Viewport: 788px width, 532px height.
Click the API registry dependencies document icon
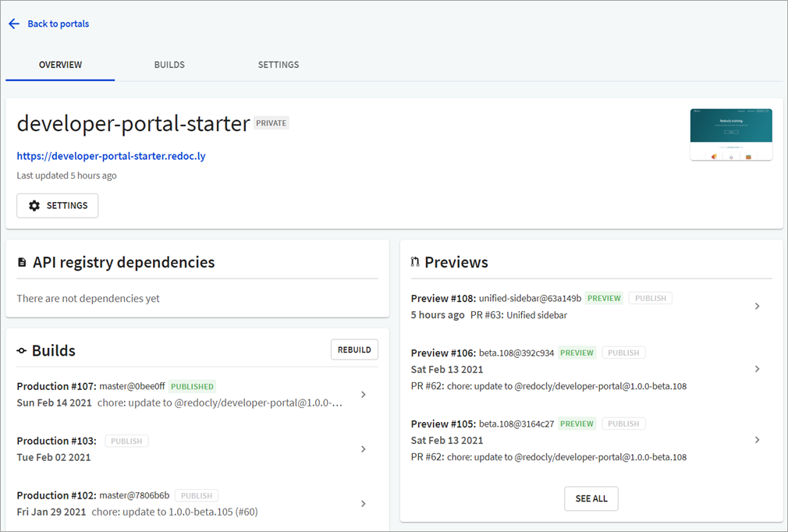pyautogui.click(x=22, y=262)
